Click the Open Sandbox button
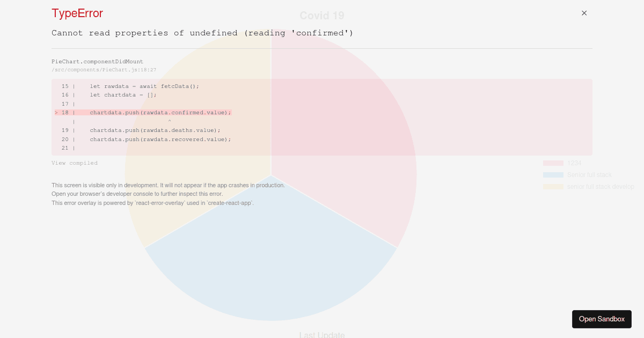 602,319
